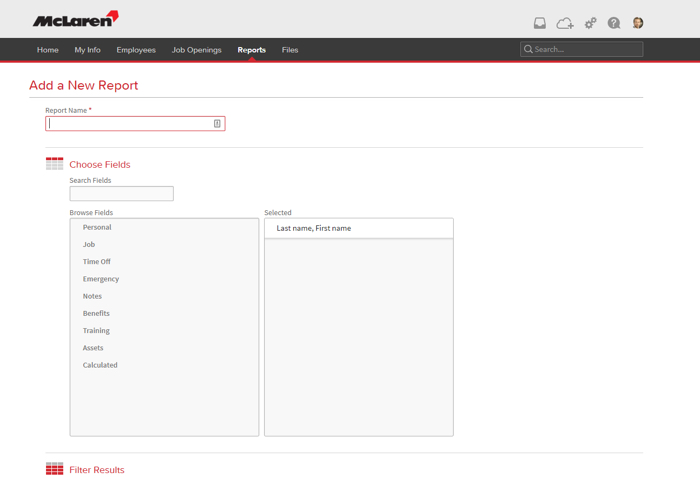The width and height of the screenshot is (700, 480).
Task: Click the cloud add icon
Action: (x=565, y=23)
